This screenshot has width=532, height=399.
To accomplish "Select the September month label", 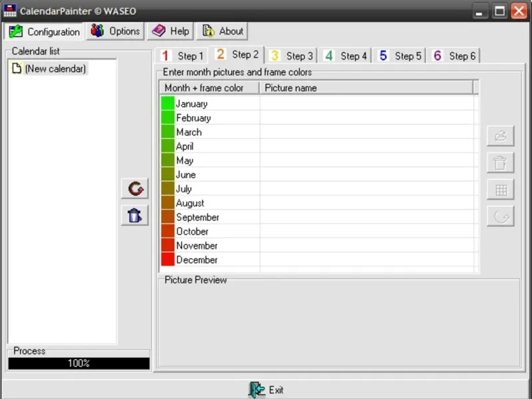I will point(198,217).
